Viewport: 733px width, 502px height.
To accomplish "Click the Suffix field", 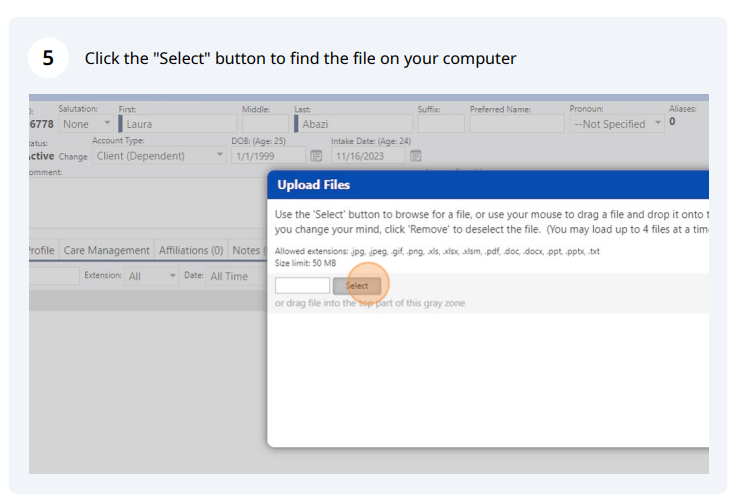I will point(441,124).
